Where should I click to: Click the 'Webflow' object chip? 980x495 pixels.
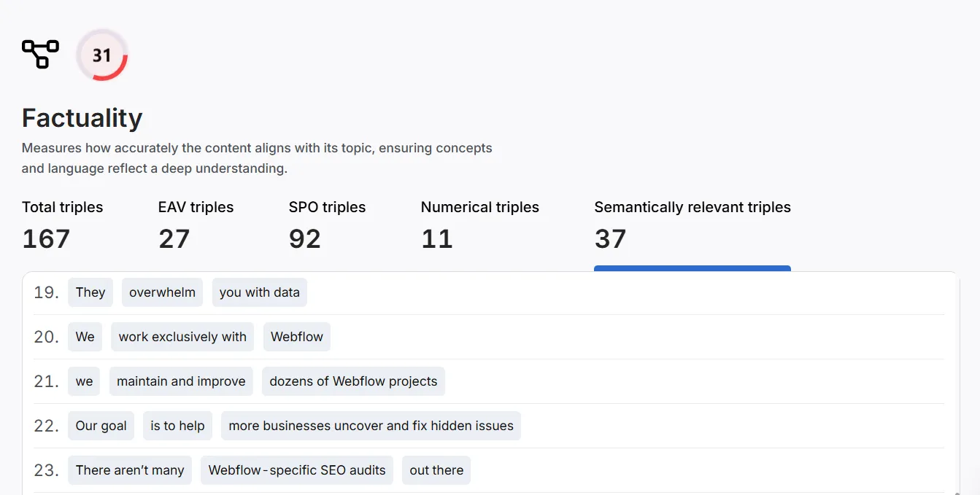point(296,337)
